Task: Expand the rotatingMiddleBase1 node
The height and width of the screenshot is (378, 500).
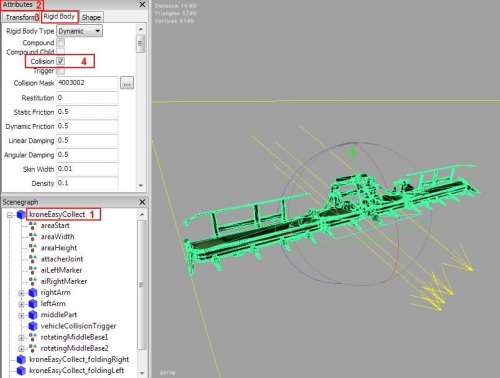Action: pos(21,338)
